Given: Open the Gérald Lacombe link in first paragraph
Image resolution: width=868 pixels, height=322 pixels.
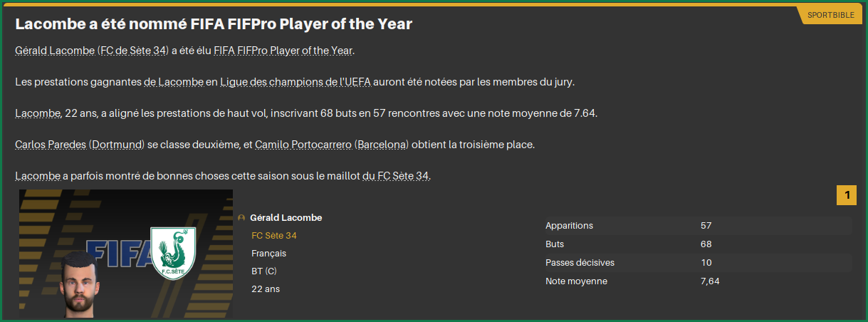Looking at the screenshot, I should click(x=54, y=51).
